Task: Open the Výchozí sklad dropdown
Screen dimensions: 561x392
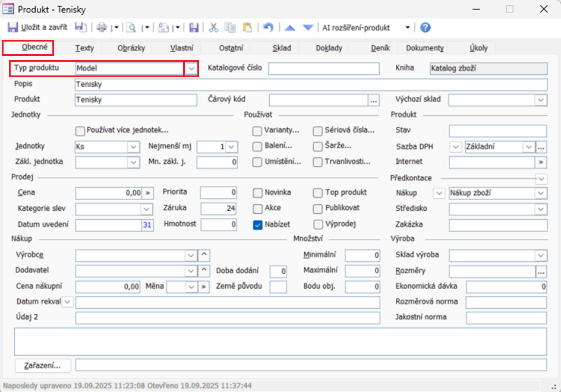Action: [540, 100]
